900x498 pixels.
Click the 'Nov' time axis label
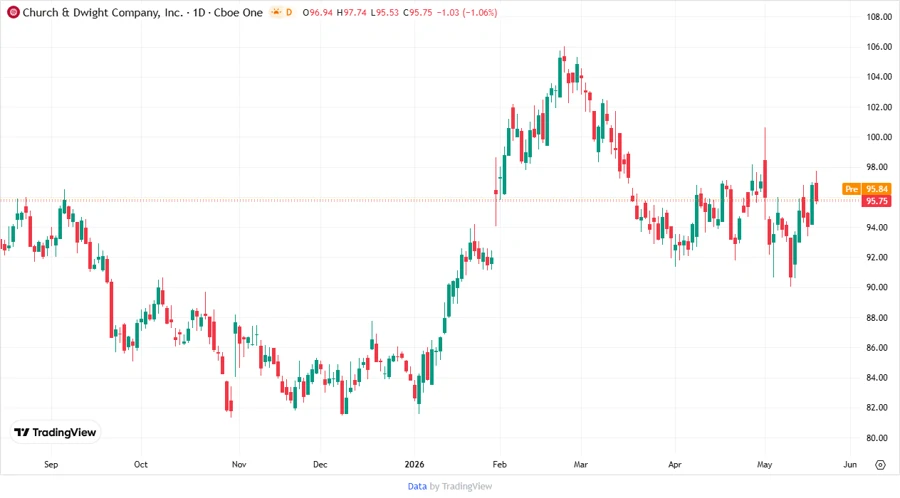click(239, 464)
